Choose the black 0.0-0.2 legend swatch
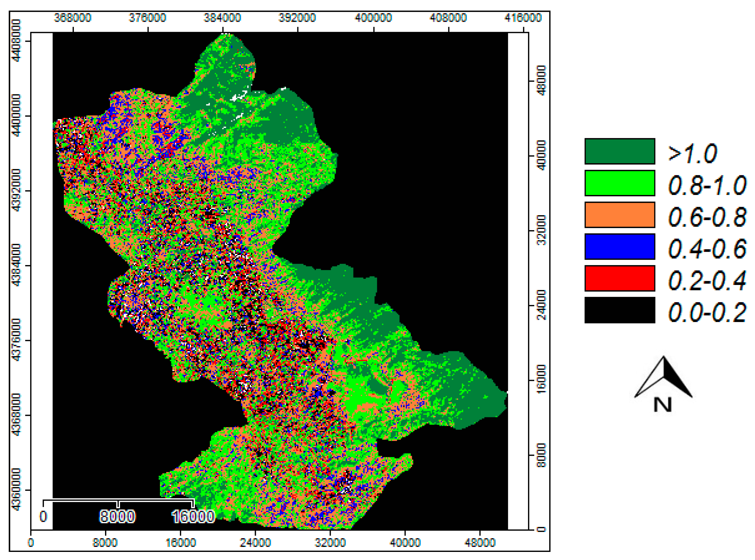The width and height of the screenshot is (755, 560). 620,310
